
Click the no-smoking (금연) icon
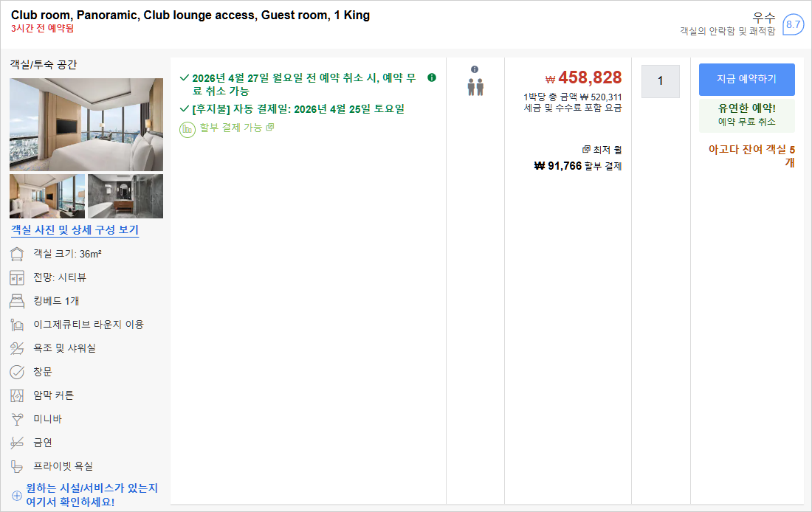tap(17, 443)
